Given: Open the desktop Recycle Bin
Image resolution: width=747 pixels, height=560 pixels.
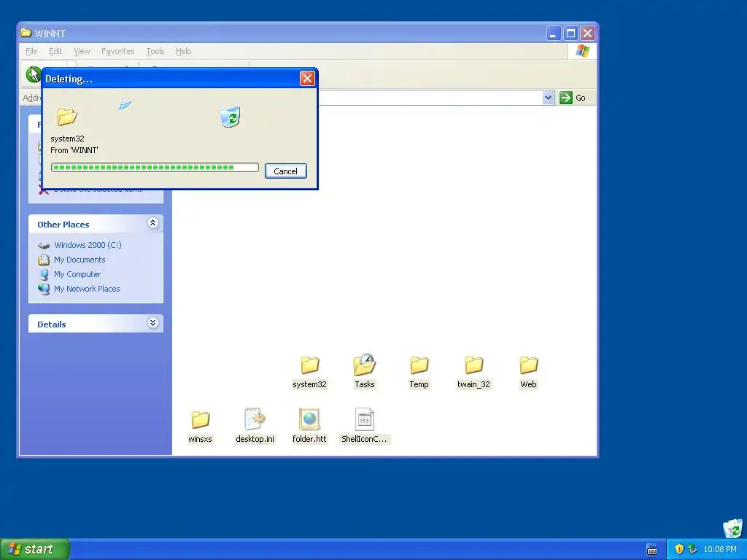Looking at the screenshot, I should [x=732, y=528].
